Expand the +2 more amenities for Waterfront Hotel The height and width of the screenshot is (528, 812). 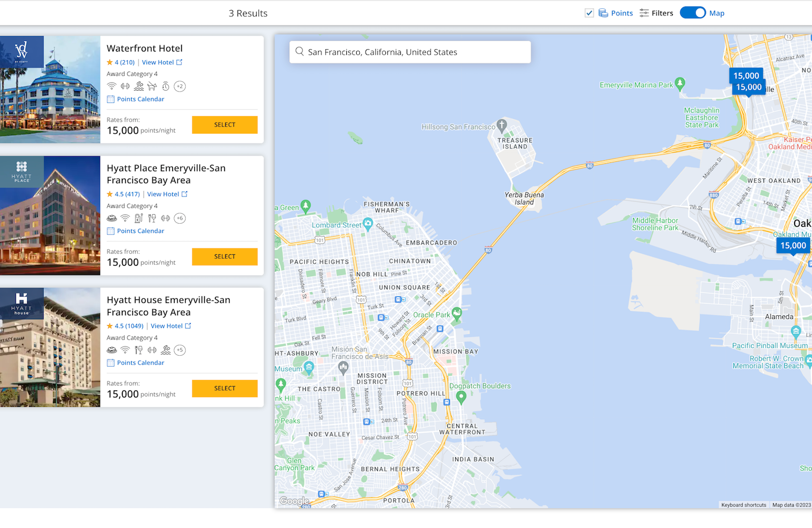click(x=180, y=86)
